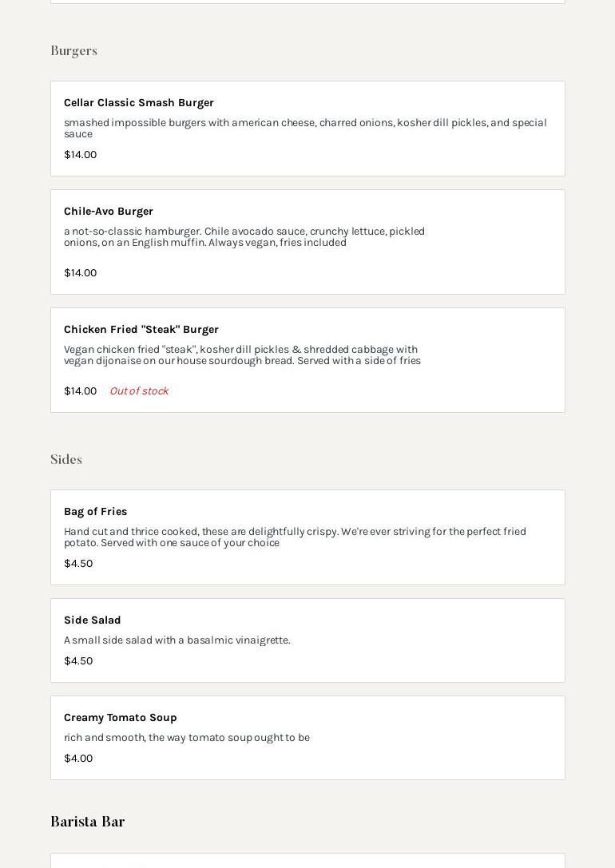This screenshot has width=615, height=868.
Task: Click the Side Salad vinaigrette description
Action: pyautogui.click(x=177, y=640)
